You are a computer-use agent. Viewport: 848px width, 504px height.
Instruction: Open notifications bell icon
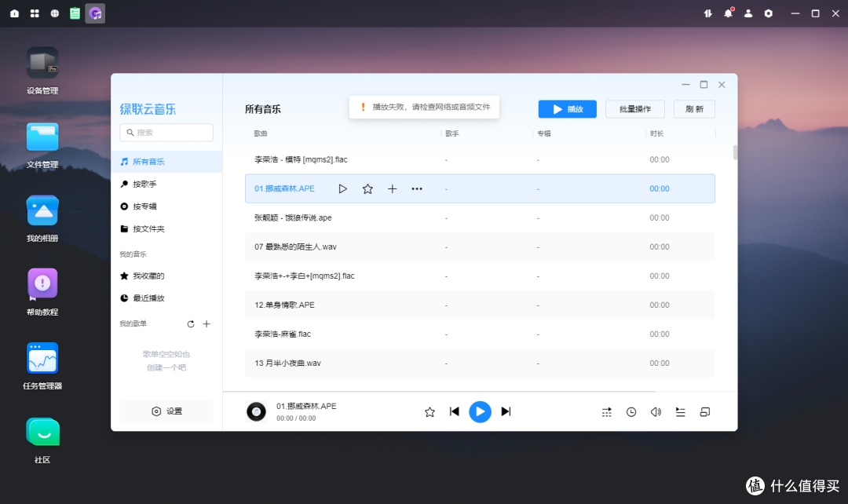click(x=728, y=13)
